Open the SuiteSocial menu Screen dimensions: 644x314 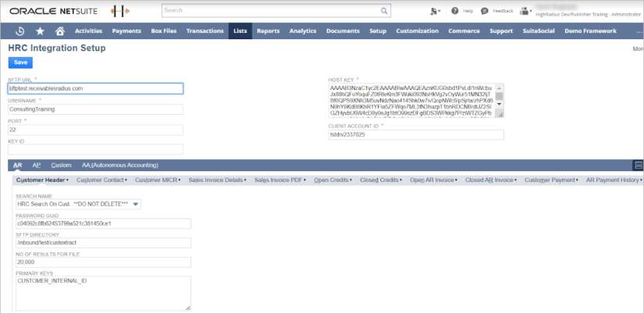click(x=539, y=30)
